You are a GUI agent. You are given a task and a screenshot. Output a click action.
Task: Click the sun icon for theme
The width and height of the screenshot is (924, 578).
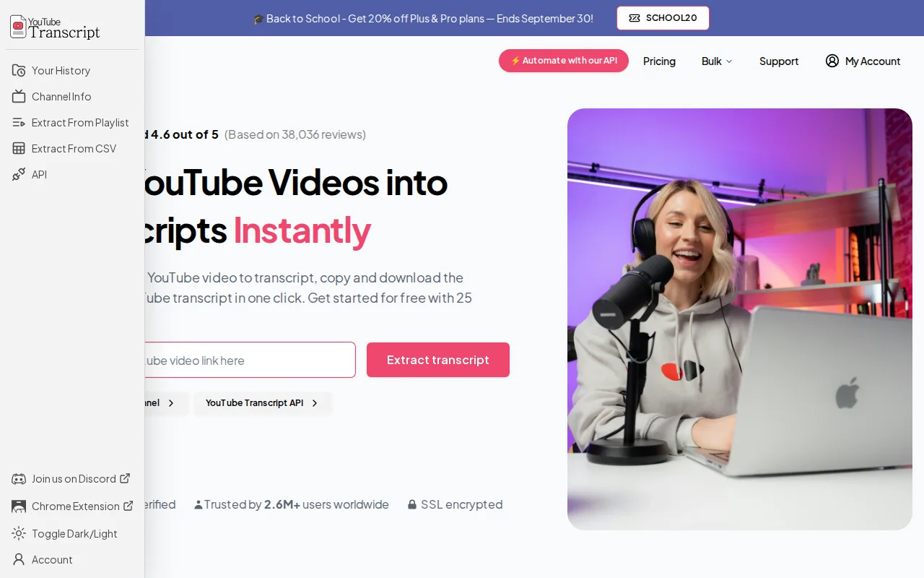point(19,533)
